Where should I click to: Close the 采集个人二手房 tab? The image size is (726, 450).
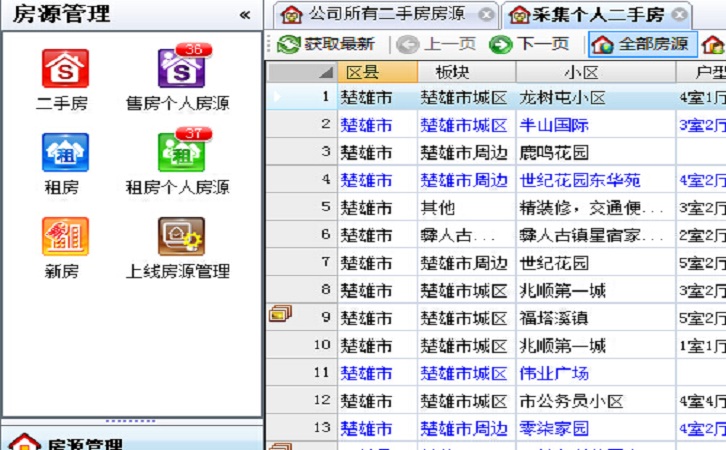pyautogui.click(x=680, y=14)
